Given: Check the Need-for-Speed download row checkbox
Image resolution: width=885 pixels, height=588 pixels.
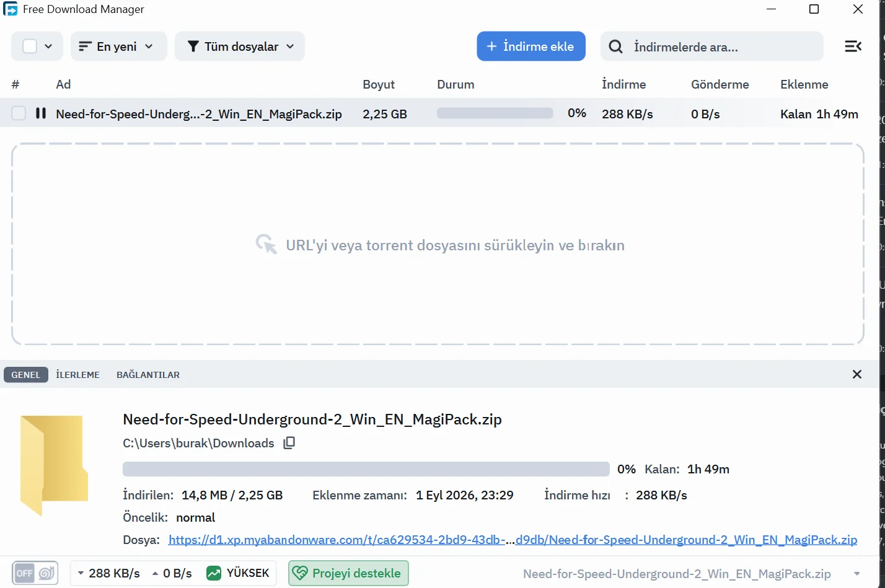Looking at the screenshot, I should [19, 113].
